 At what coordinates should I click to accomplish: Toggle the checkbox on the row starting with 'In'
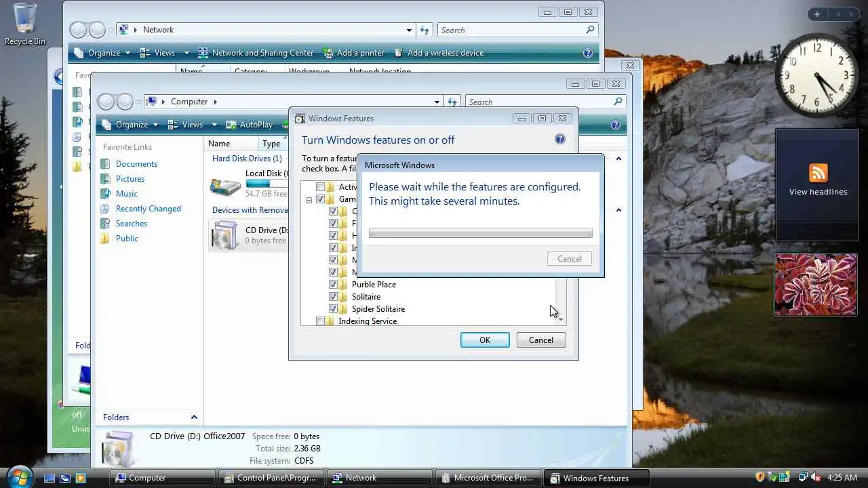tap(333, 248)
